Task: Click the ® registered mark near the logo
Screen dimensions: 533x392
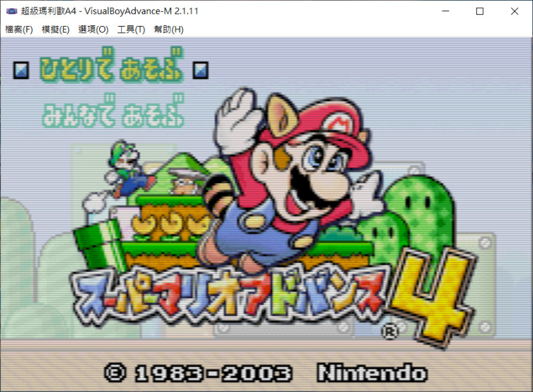Action: [x=390, y=332]
